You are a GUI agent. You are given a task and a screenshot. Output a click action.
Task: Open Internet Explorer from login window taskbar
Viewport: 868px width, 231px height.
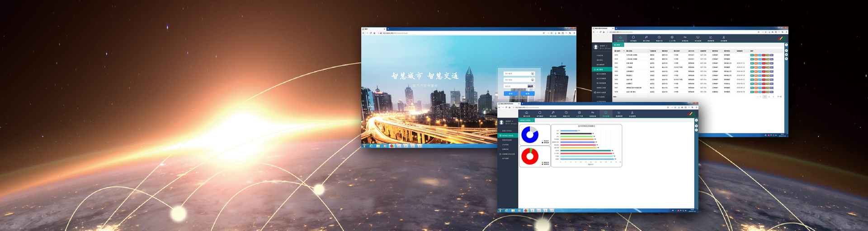pyautogui.click(x=371, y=146)
